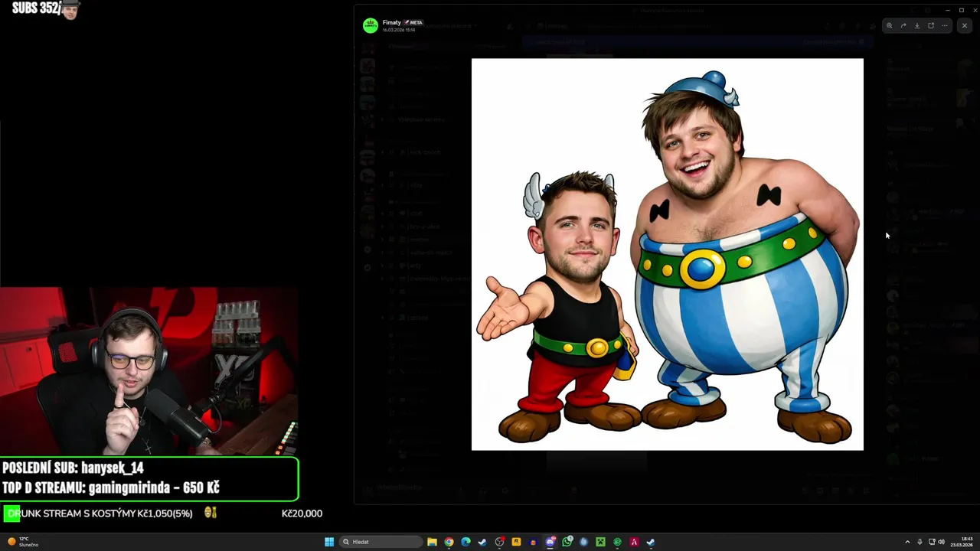Click the Asterix and Obelix image
Image resolution: width=980 pixels, height=551 pixels.
[667, 254]
